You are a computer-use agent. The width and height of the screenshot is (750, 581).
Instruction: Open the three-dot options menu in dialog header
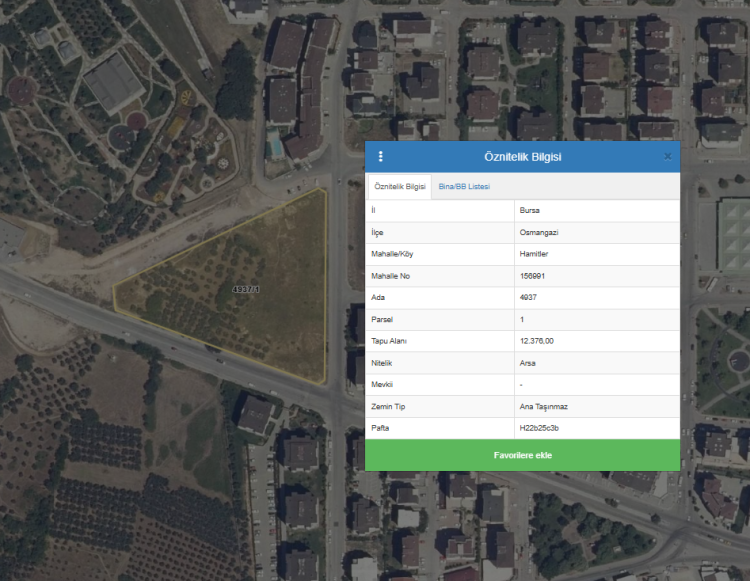(x=381, y=157)
